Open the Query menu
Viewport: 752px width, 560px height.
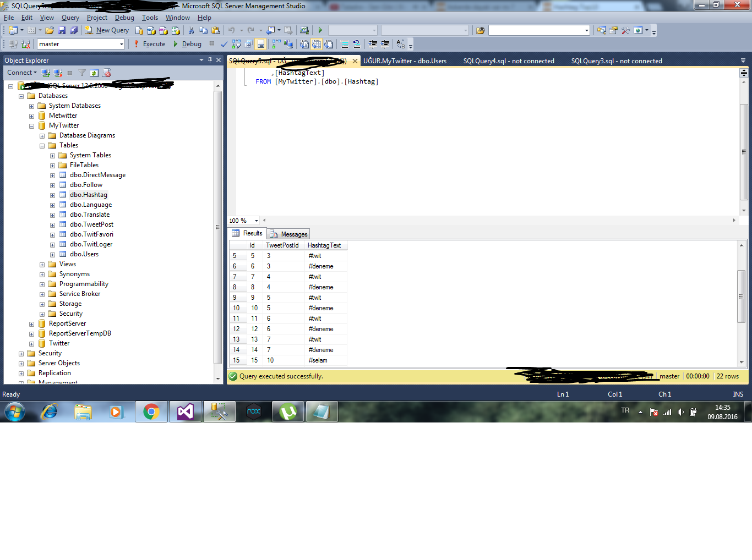(x=70, y=18)
